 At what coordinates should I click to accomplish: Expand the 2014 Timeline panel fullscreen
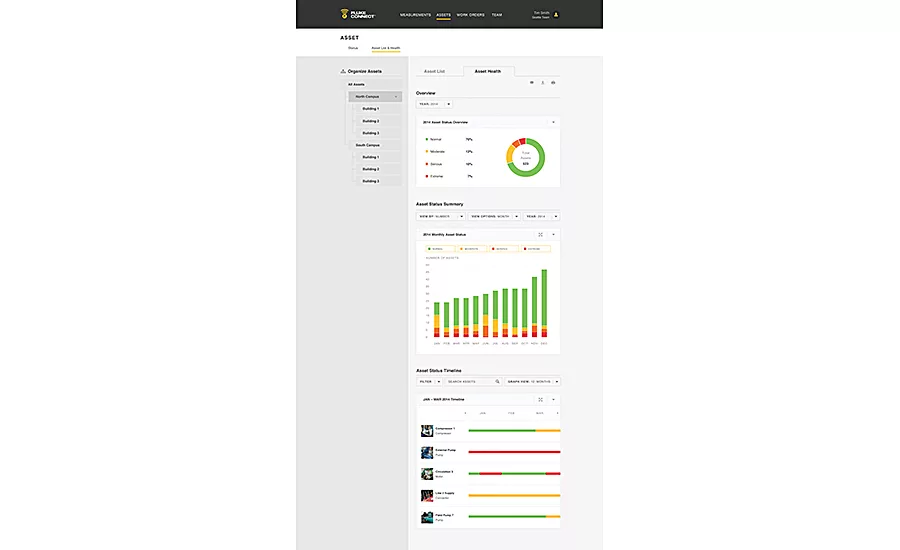(x=540, y=399)
